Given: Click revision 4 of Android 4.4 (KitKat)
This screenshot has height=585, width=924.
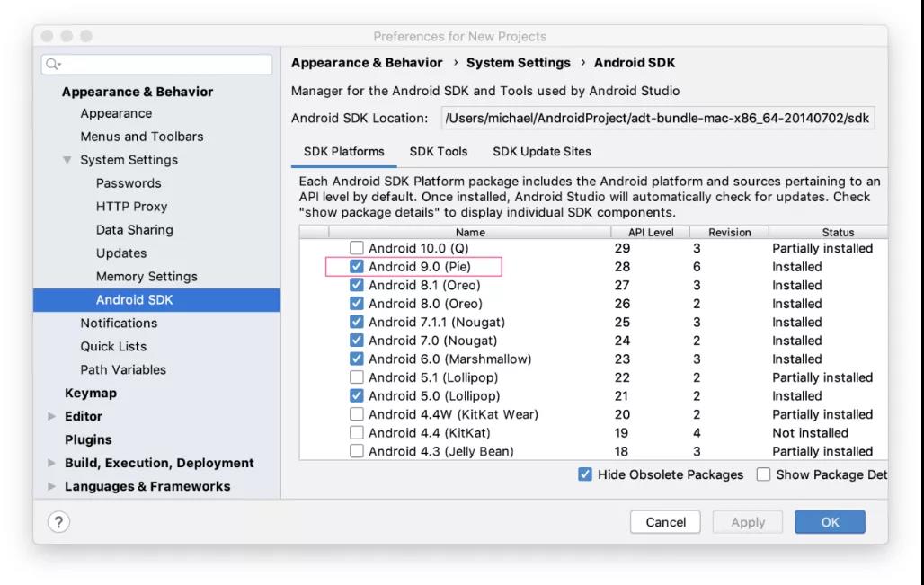Looking at the screenshot, I should coord(697,432).
